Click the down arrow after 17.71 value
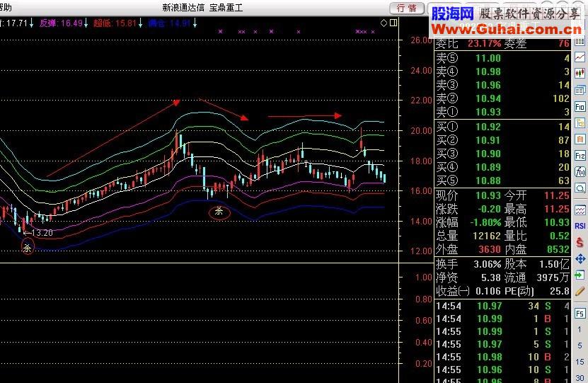The width and height of the screenshot is (588, 383). click(x=32, y=23)
